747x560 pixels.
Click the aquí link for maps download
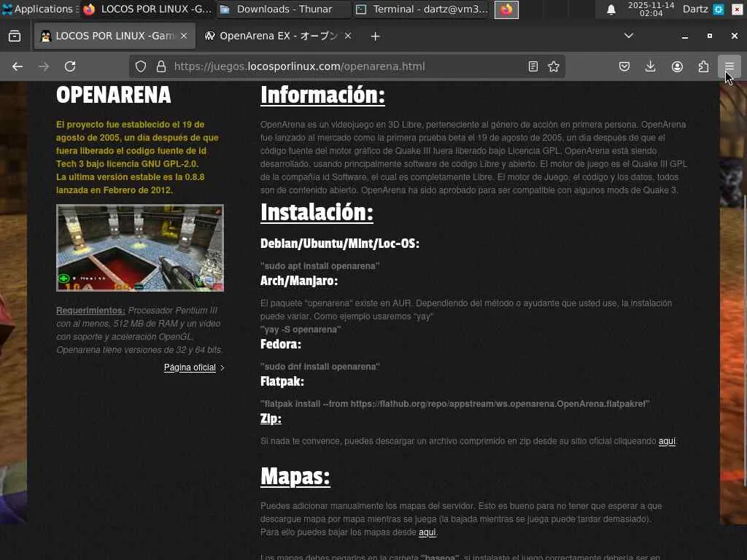pos(427,532)
